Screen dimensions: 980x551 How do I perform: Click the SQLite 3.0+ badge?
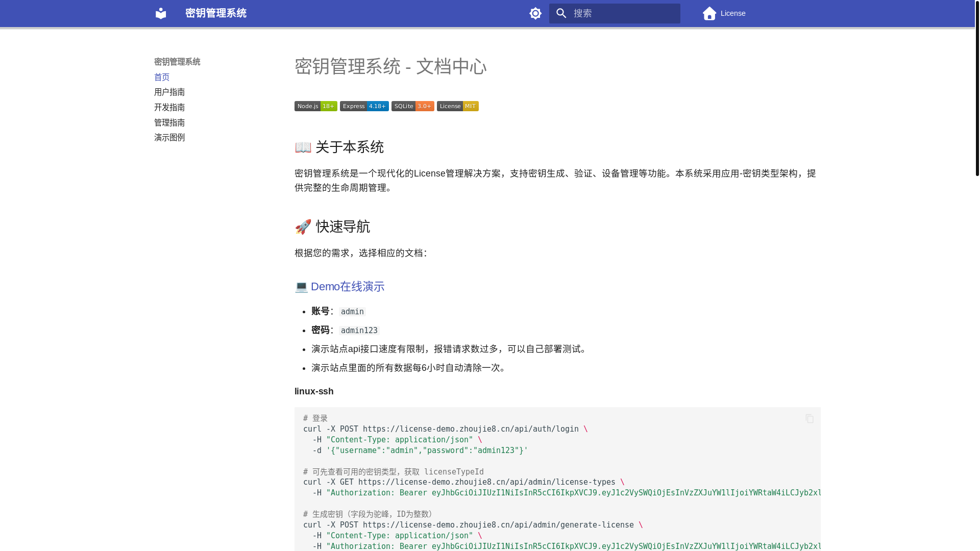coord(413,106)
